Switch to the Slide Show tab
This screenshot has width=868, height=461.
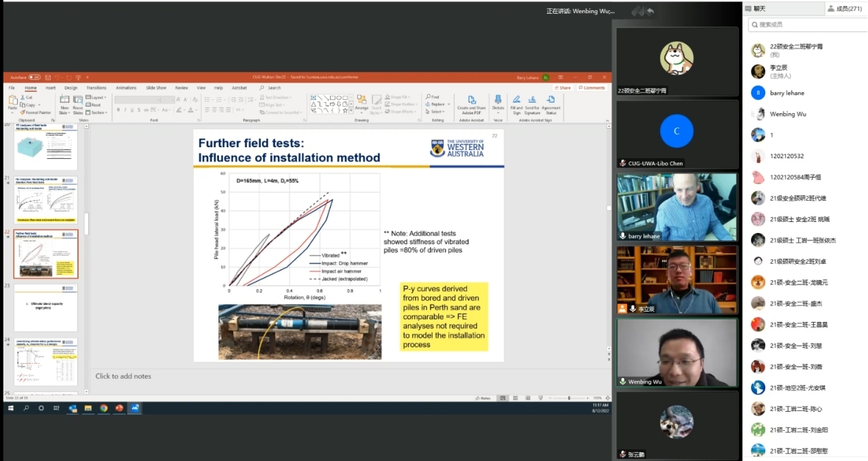coord(156,88)
